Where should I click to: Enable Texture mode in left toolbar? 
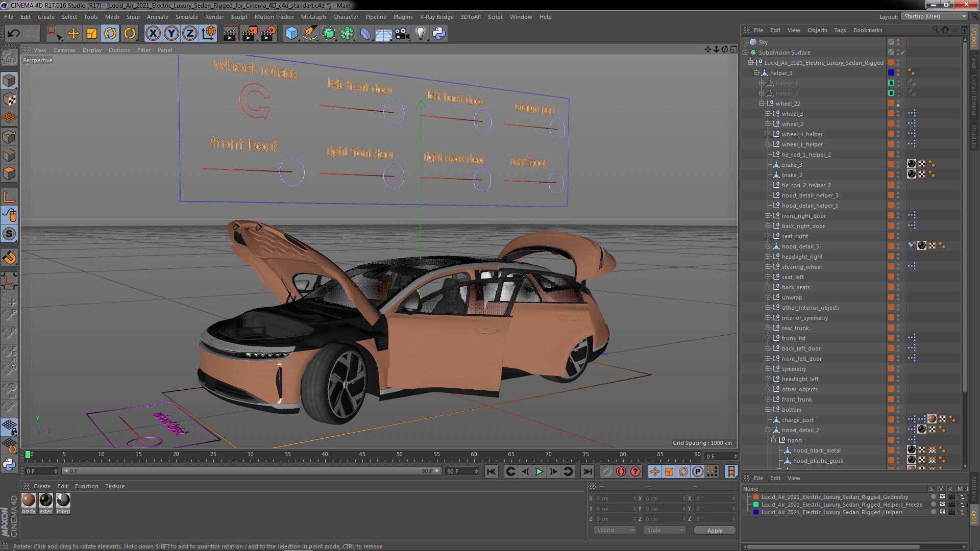(9, 99)
